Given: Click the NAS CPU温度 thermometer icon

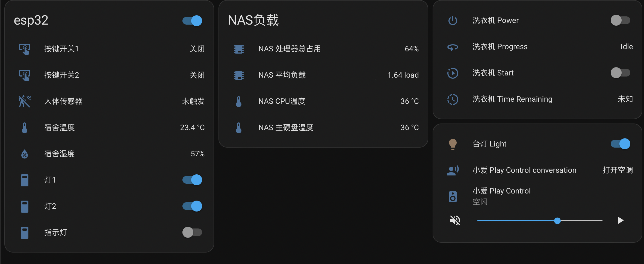Looking at the screenshot, I should tap(239, 101).
